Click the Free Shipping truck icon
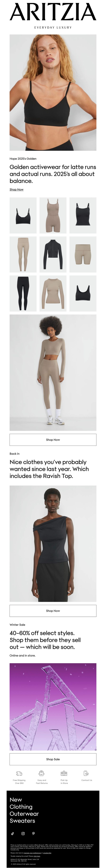This screenshot has height=868, width=106. point(19,774)
